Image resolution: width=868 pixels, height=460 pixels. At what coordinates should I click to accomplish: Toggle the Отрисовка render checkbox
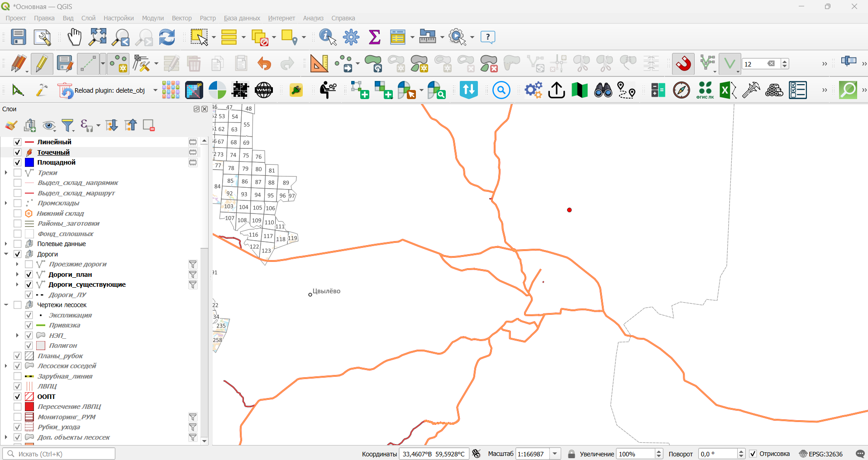pos(753,454)
